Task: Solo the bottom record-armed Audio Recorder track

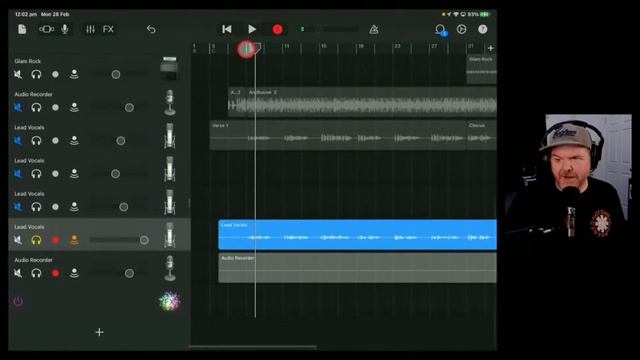Action: click(36, 273)
